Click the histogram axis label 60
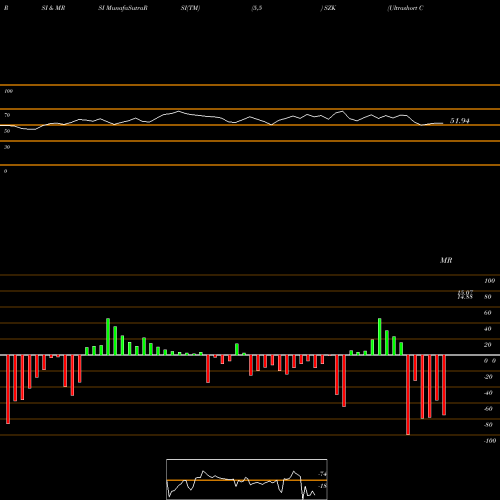The height and width of the screenshot is (500, 500). [x=488, y=313]
